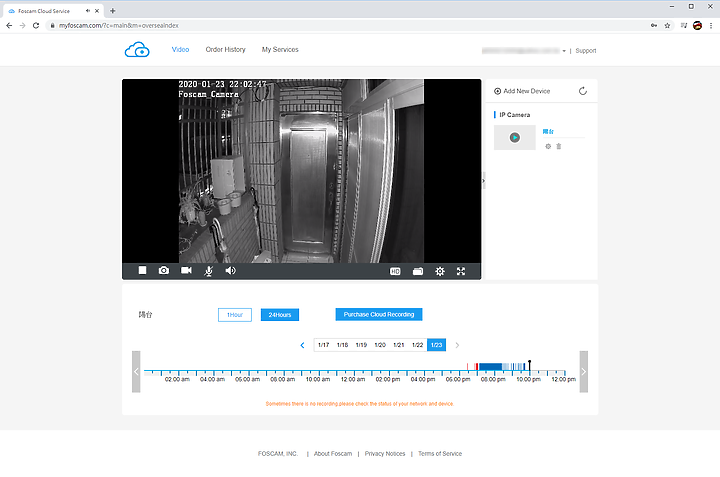Open the Support link

(586, 51)
